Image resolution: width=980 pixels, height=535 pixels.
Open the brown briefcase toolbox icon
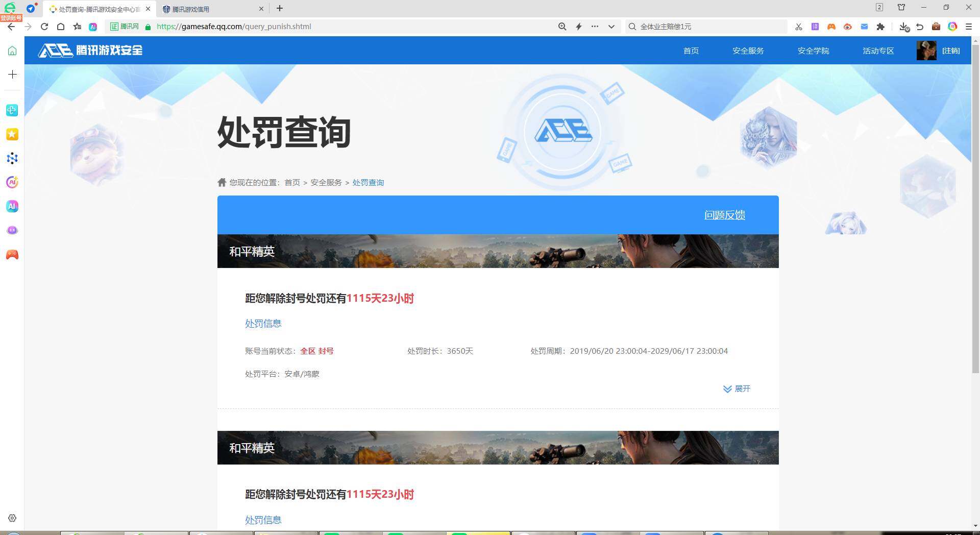tap(936, 27)
